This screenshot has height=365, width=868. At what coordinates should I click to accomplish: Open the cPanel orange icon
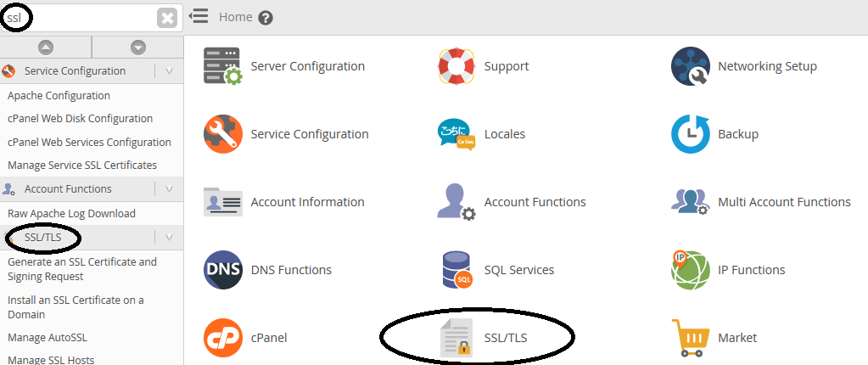(x=223, y=337)
